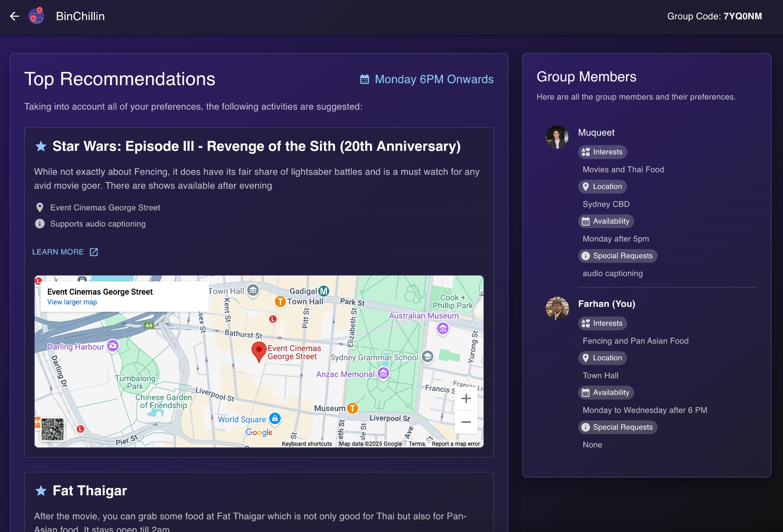783x532 pixels.
Task: Open Muqueet's profile picture
Action: click(557, 137)
